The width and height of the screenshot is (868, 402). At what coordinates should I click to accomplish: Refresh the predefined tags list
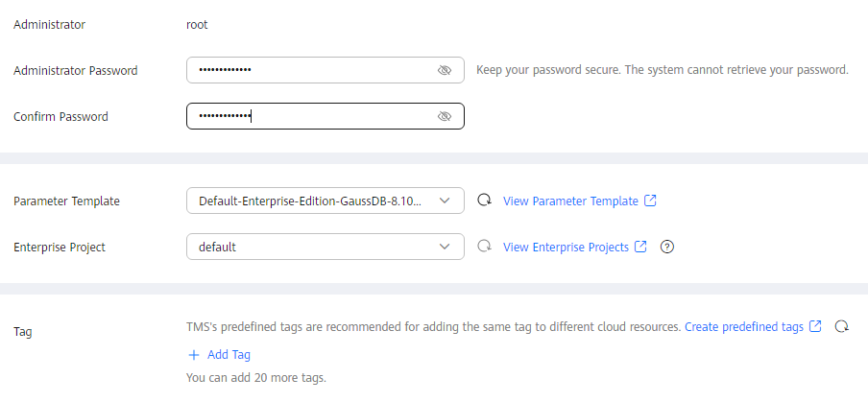pyautogui.click(x=841, y=327)
